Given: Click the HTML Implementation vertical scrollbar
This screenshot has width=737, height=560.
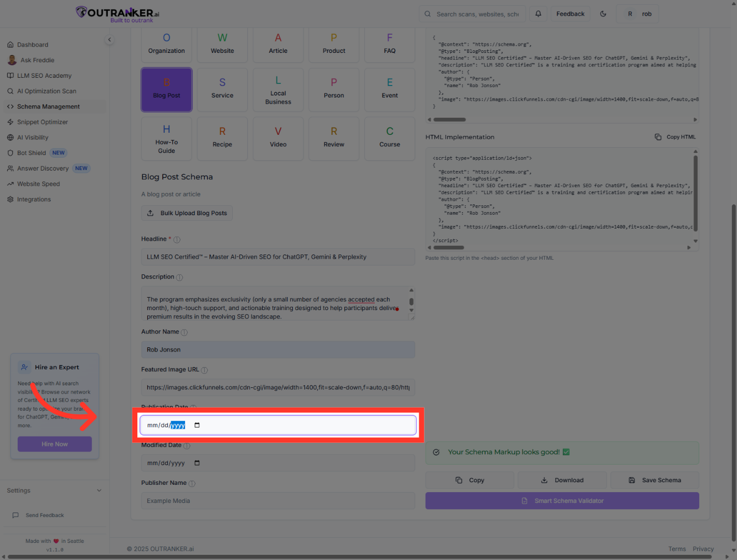Looking at the screenshot, I should [696, 193].
